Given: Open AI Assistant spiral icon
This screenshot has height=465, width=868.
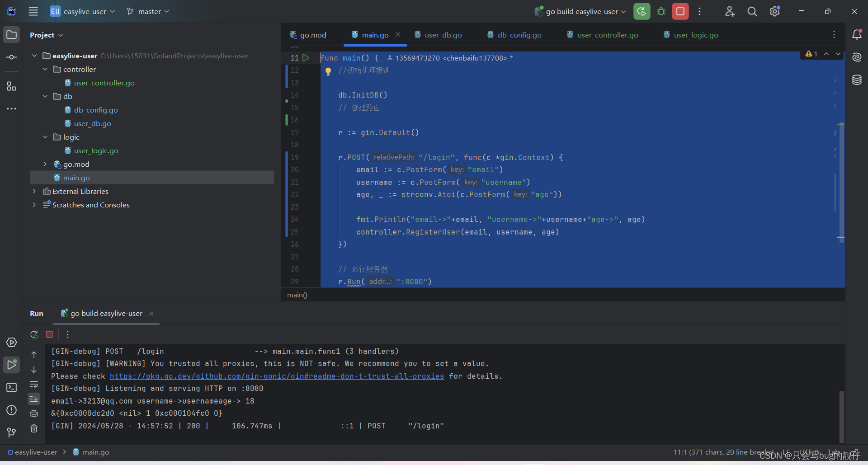Looking at the screenshot, I should click(857, 57).
